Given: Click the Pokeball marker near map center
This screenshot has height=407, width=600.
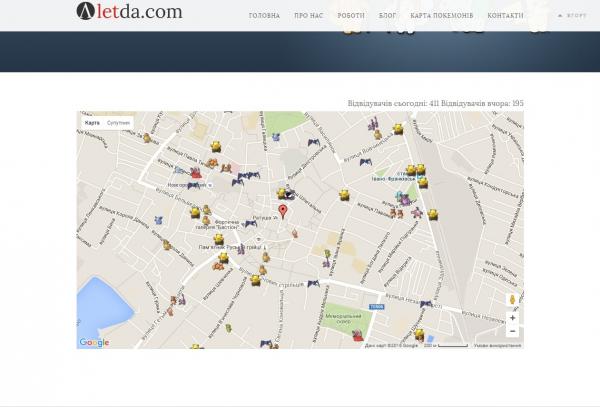Looking at the screenshot, I should (x=288, y=194).
